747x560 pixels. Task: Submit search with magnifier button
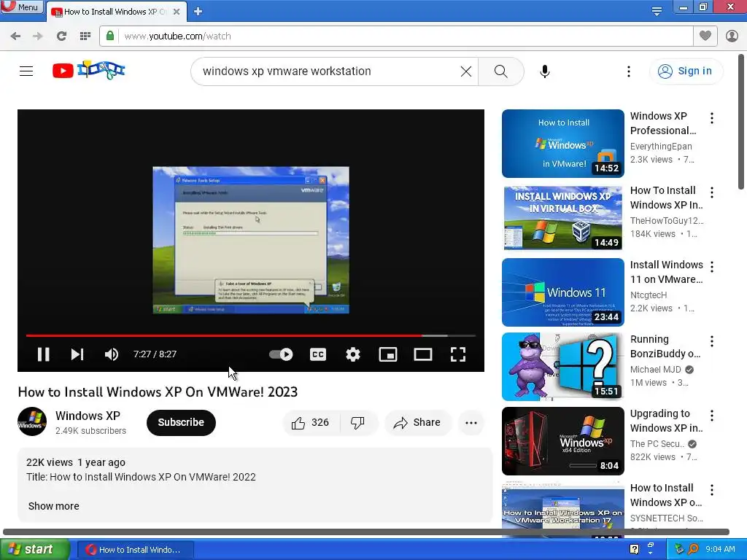pos(500,71)
